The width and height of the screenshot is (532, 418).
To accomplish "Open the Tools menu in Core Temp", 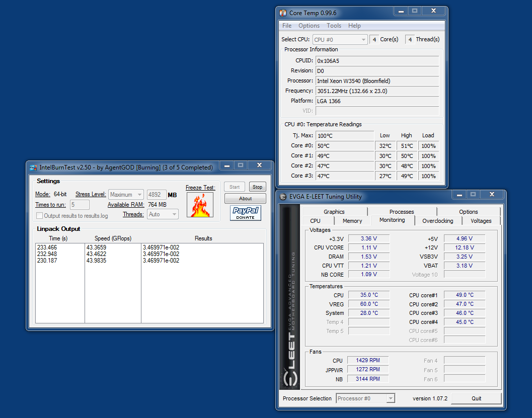I will (x=334, y=26).
